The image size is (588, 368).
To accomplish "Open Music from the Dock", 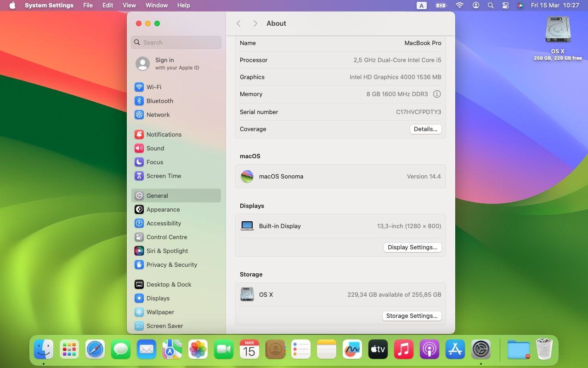I will [x=404, y=350].
